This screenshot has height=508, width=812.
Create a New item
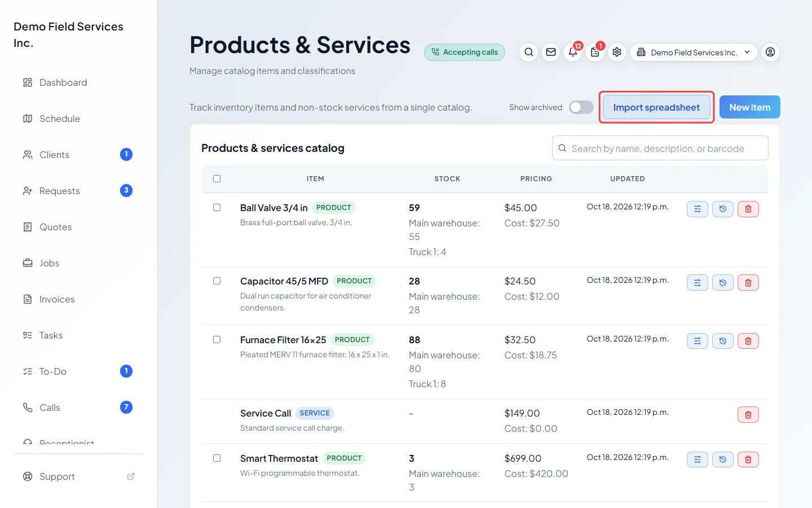click(x=749, y=107)
